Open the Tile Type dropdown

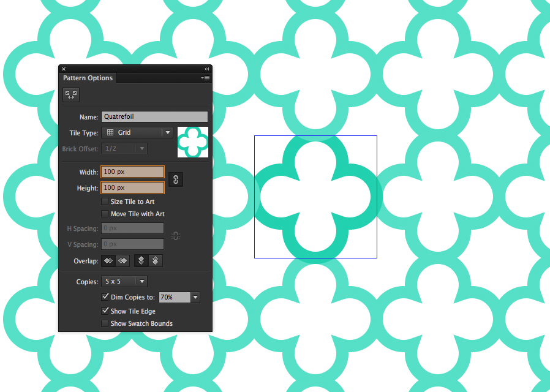point(167,132)
